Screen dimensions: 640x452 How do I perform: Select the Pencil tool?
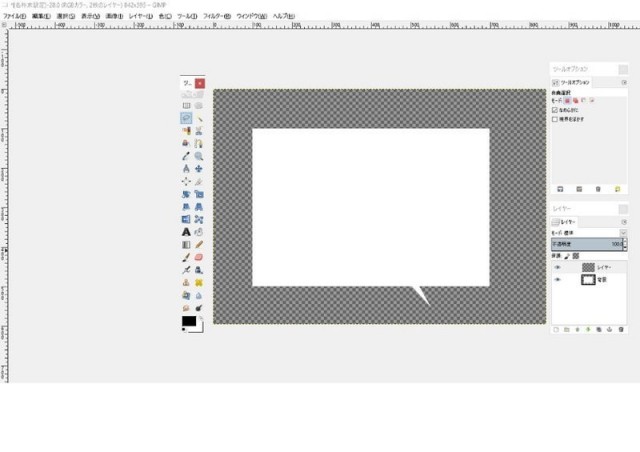pyautogui.click(x=199, y=245)
